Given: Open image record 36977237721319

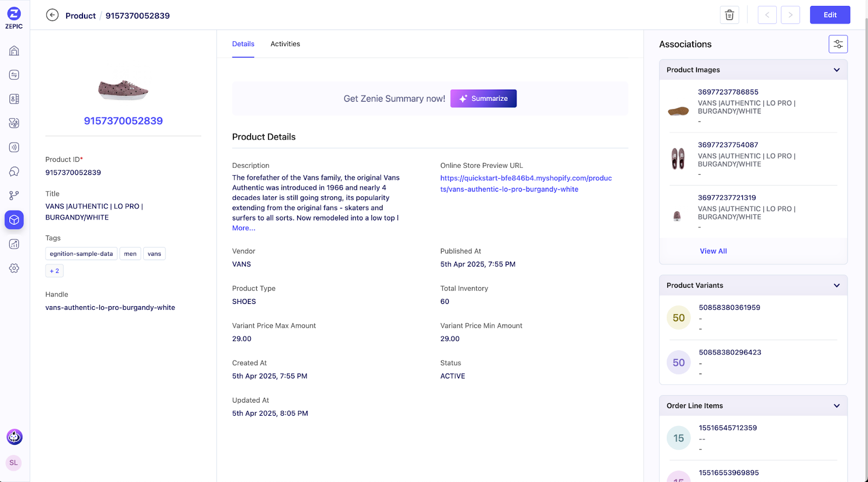Looking at the screenshot, I should pos(727,198).
